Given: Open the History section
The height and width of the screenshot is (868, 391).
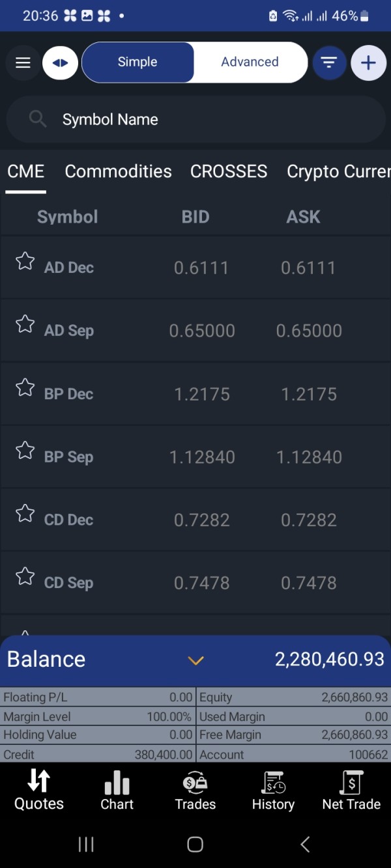Looking at the screenshot, I should [273, 790].
